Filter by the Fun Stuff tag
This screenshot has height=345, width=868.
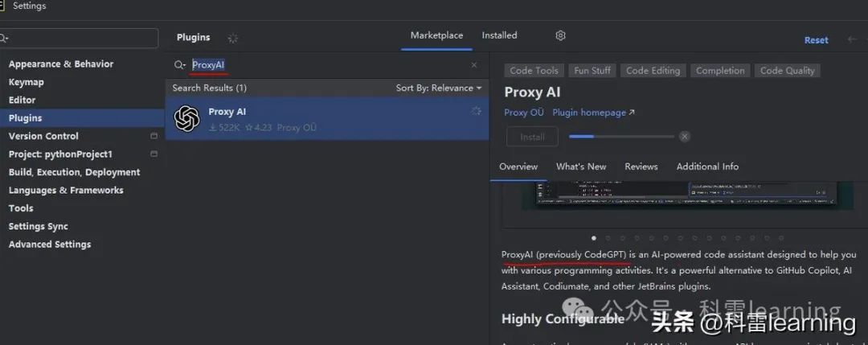tap(592, 70)
